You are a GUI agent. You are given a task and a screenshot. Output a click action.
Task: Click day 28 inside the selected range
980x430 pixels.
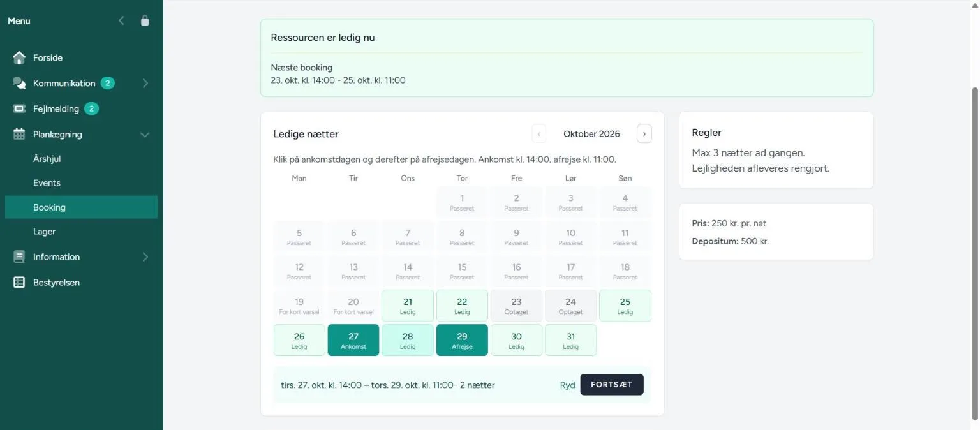point(408,340)
